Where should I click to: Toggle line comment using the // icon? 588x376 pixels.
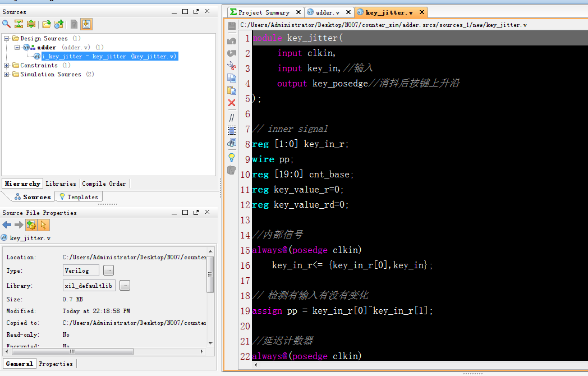231,117
